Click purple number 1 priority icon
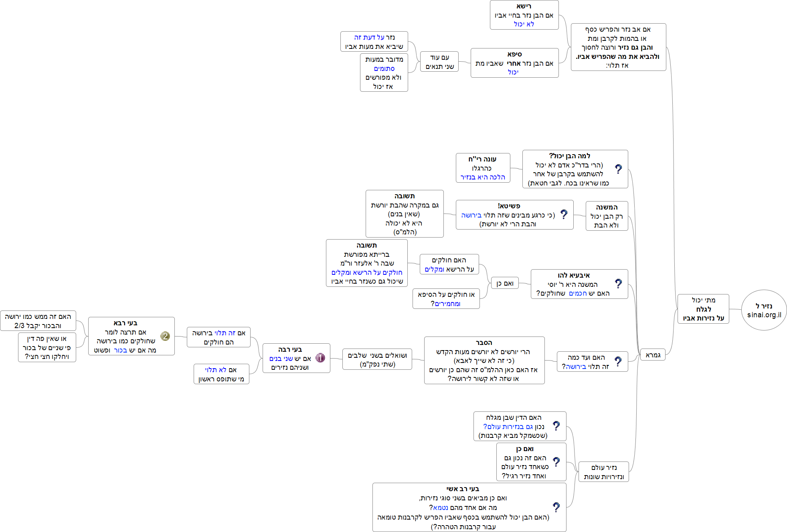This screenshot has height=532, width=787. [x=320, y=358]
